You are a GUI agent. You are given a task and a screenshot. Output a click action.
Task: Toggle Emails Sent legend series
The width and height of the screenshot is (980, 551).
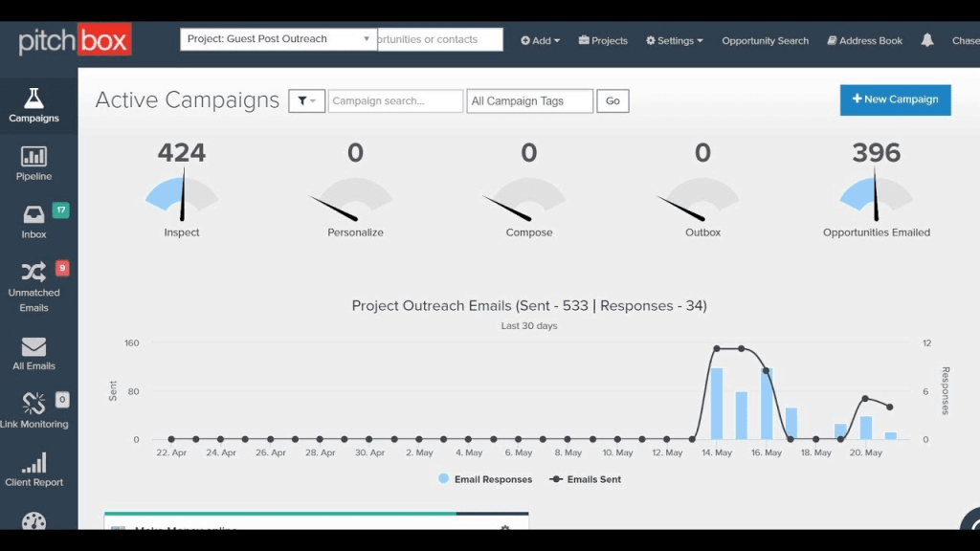pyautogui.click(x=586, y=479)
